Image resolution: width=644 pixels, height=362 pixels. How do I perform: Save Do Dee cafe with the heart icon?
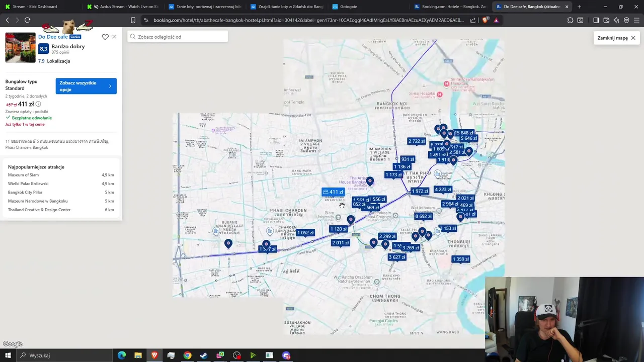105,37
